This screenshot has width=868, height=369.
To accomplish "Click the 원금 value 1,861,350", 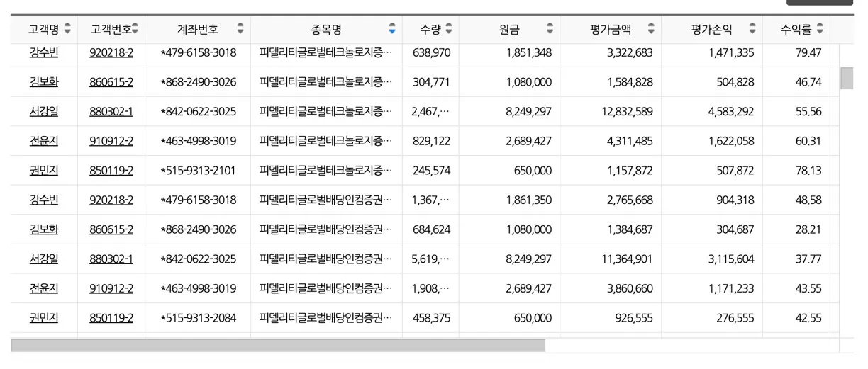I will (529, 200).
